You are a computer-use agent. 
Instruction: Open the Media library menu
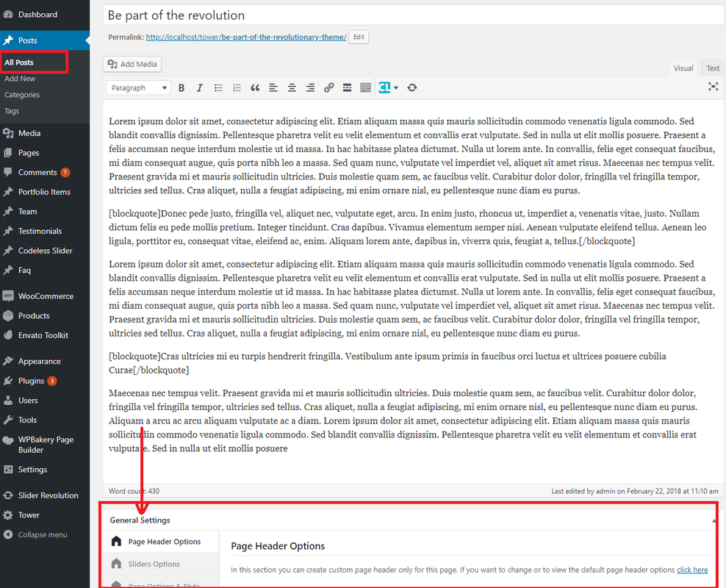coord(45,133)
